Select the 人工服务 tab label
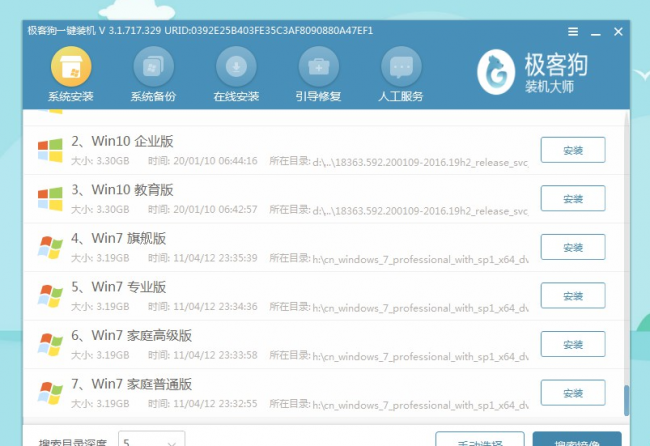 click(x=401, y=97)
